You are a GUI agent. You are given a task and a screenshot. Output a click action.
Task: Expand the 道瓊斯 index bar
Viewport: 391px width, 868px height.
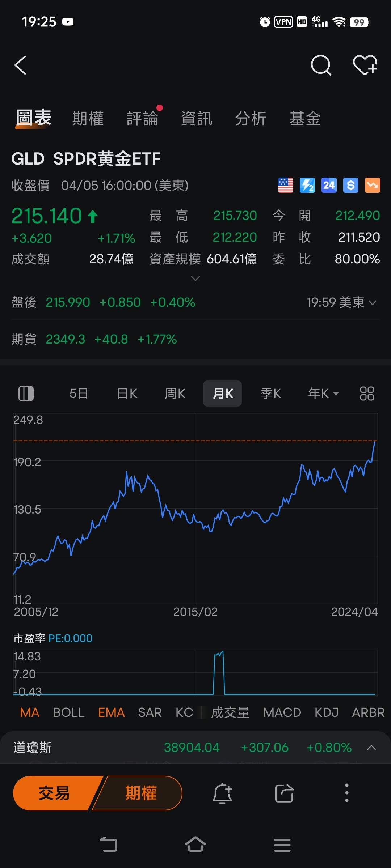(x=371, y=748)
